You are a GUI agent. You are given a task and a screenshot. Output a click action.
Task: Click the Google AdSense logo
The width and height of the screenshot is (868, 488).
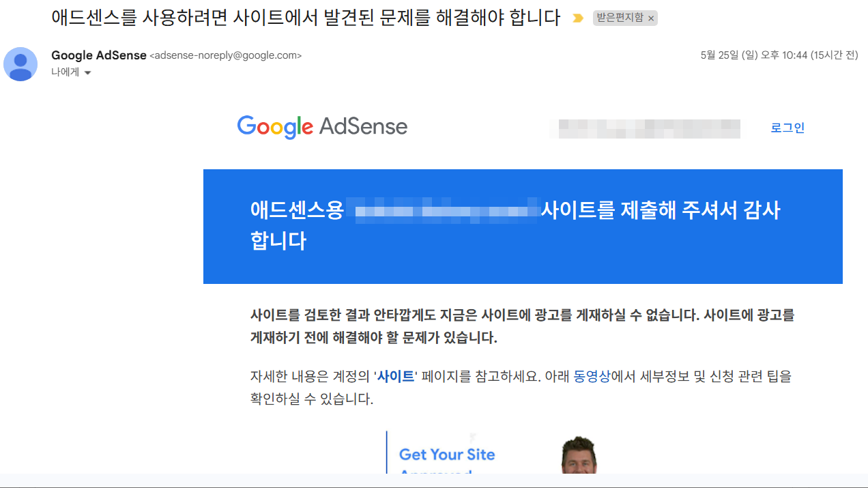[x=322, y=127]
